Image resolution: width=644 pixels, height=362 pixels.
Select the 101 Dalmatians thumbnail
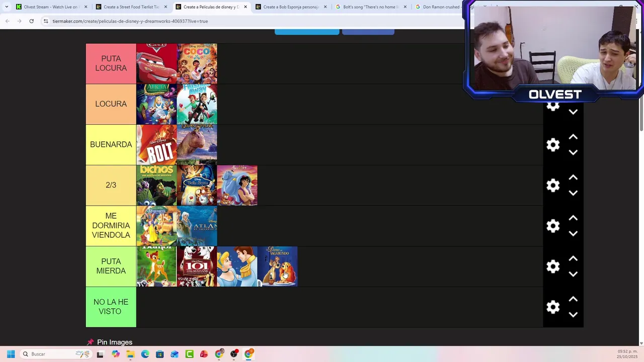tap(197, 266)
